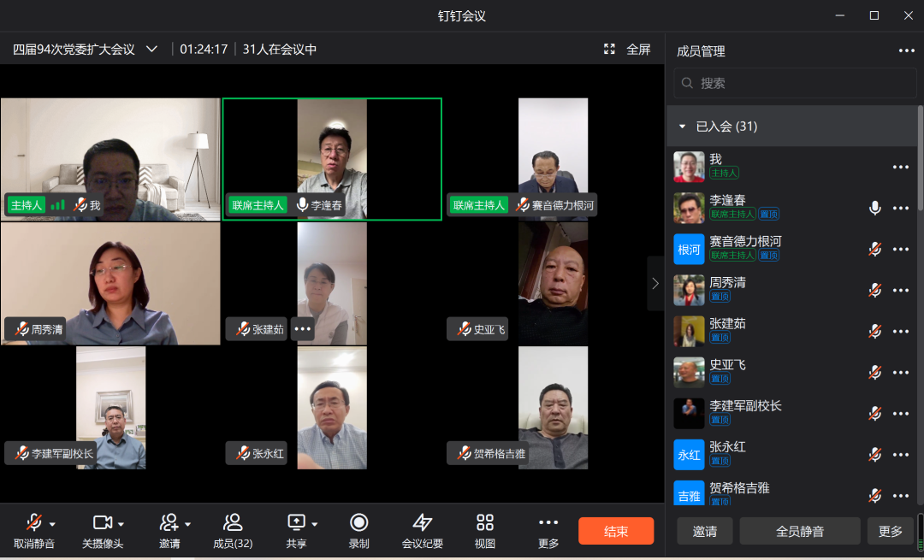The image size is (924, 560).
Task: Open invite options arrow beside 邀请
Action: click(187, 524)
